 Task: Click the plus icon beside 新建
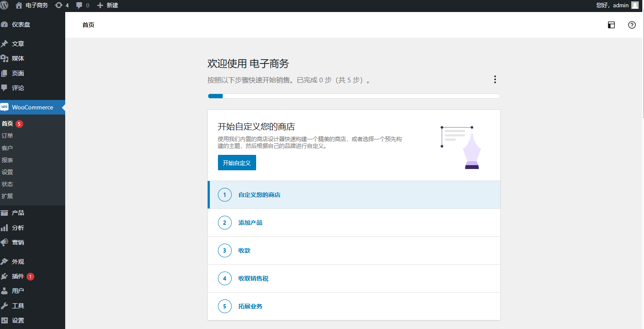(x=100, y=6)
